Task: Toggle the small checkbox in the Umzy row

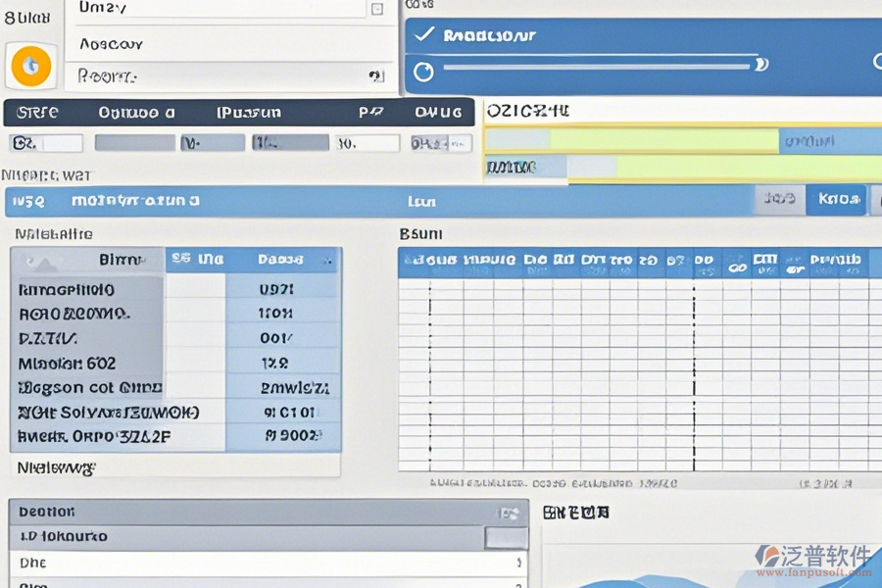Action: point(377,9)
